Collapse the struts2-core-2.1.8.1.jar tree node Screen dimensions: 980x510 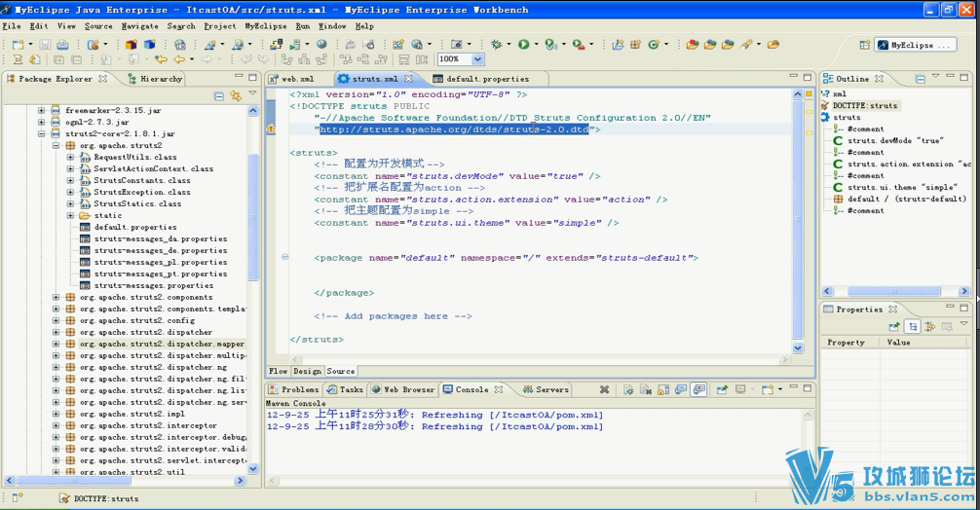click(x=42, y=134)
